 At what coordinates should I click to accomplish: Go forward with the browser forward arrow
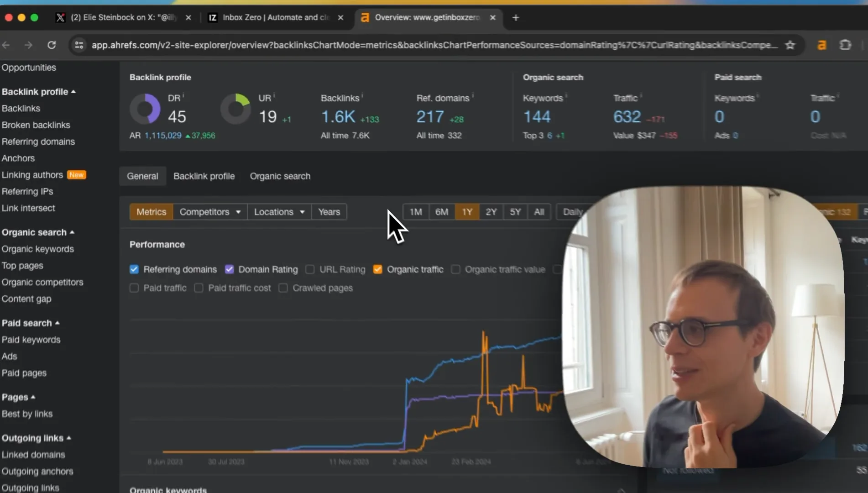(x=28, y=45)
